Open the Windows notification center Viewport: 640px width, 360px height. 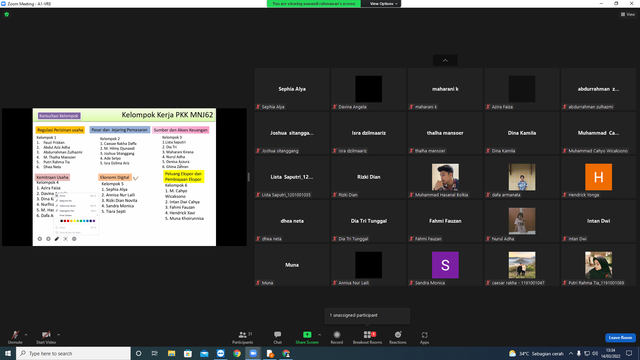coord(629,353)
